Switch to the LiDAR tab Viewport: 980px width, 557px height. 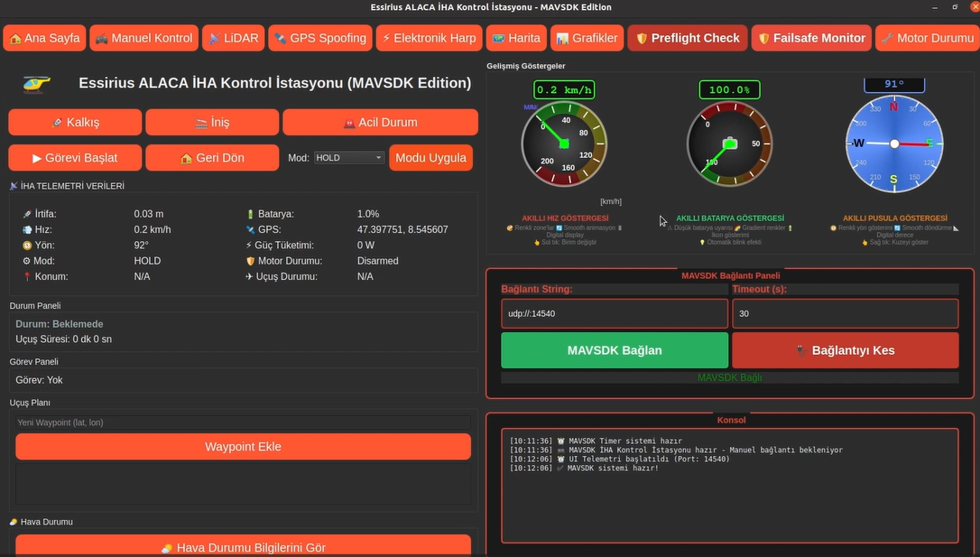click(x=232, y=38)
